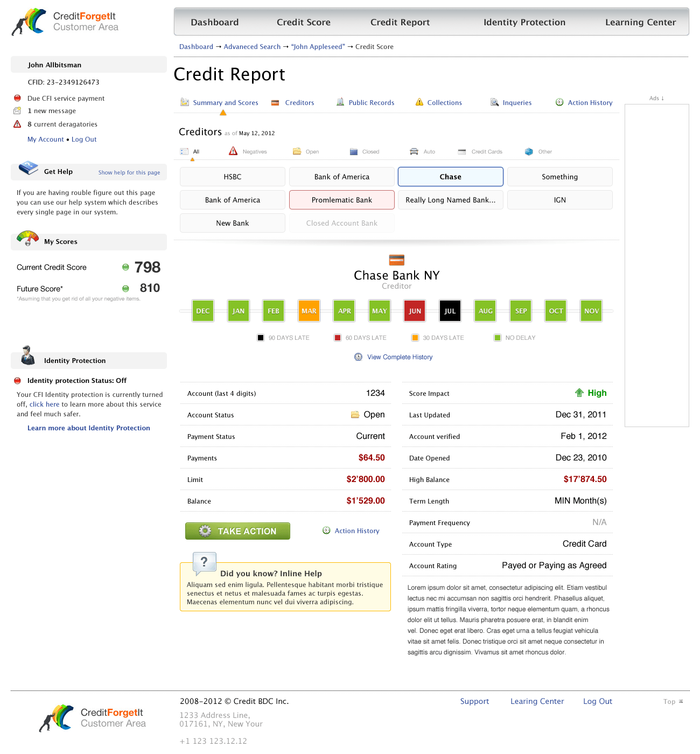Click the 60 DAYS LATE red legend swatch
Image resolution: width=700 pixels, height=754 pixels.
[338, 338]
